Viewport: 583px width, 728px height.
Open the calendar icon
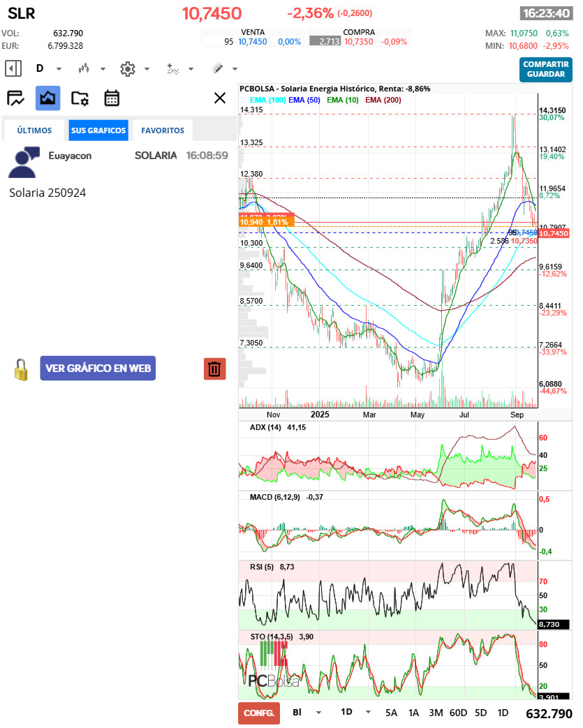coord(112,98)
